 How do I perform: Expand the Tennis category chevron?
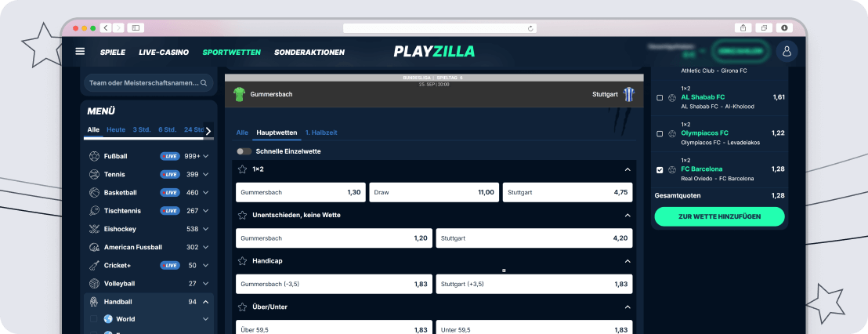206,175
